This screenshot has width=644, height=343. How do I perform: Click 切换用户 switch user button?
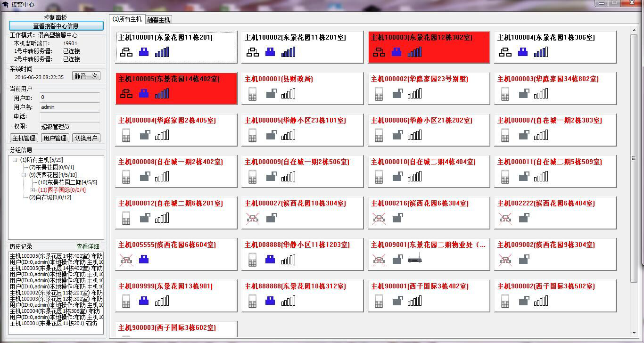pos(86,138)
